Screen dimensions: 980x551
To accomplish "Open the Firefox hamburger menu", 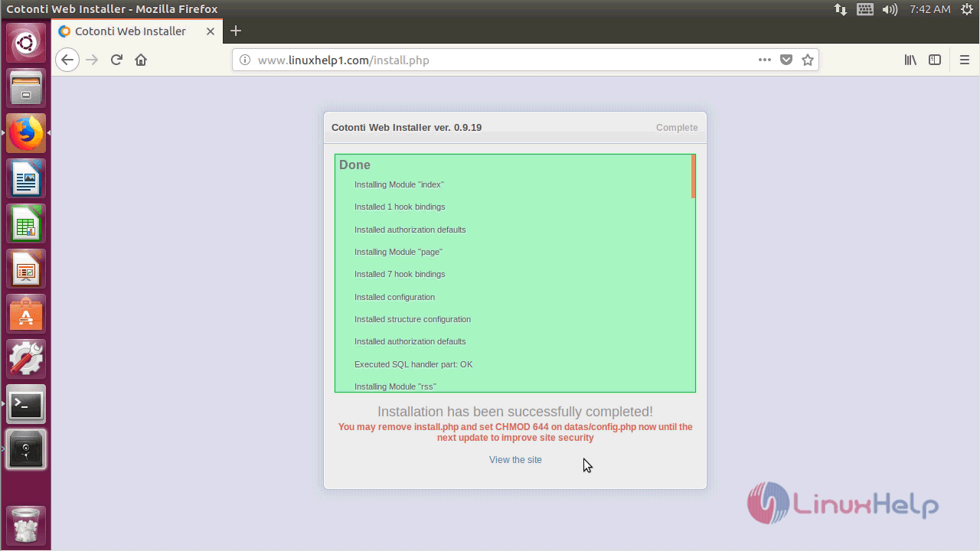I will point(965,60).
